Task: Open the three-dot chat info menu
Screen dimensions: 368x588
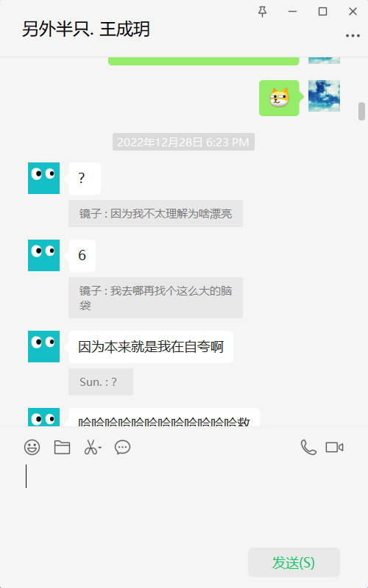Action: [353, 36]
